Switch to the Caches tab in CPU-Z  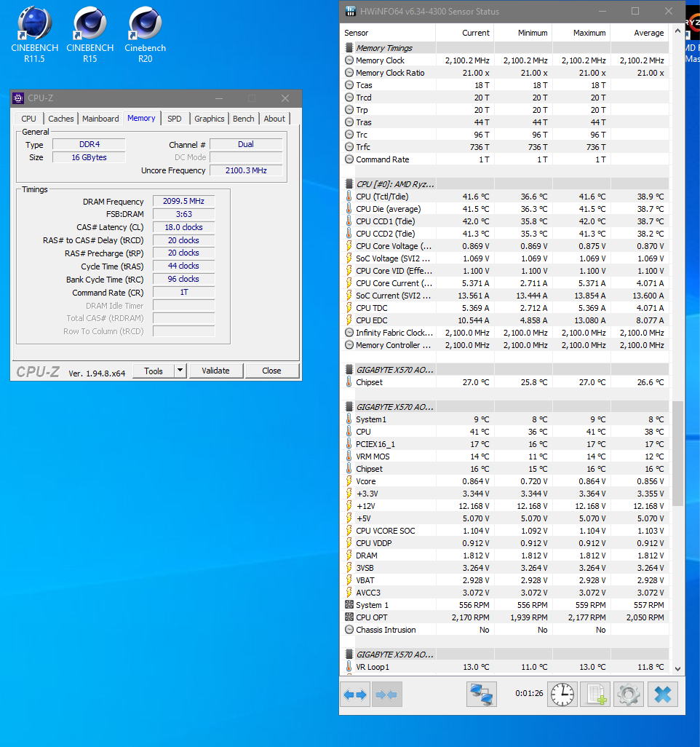[x=61, y=119]
